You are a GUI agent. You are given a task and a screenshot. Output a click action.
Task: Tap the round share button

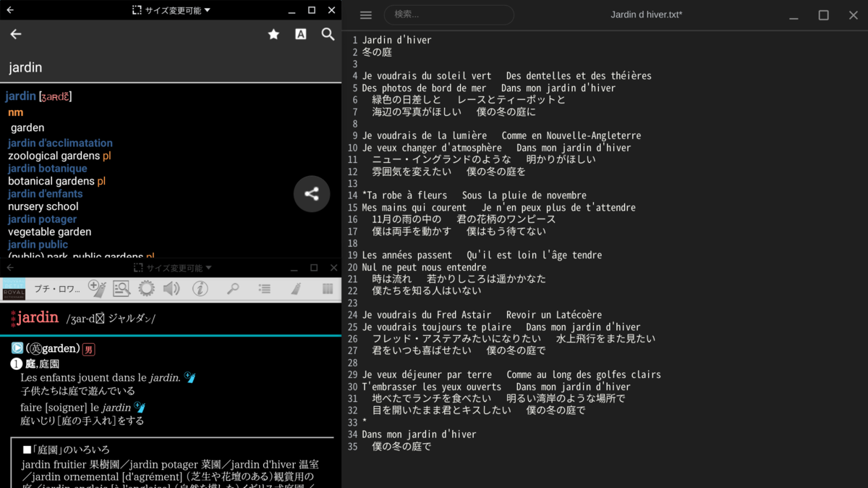pyautogui.click(x=312, y=193)
